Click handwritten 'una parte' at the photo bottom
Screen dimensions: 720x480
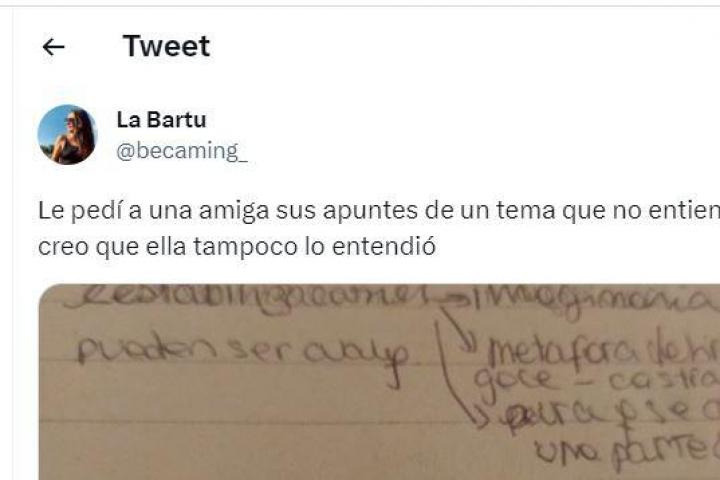[625, 451]
